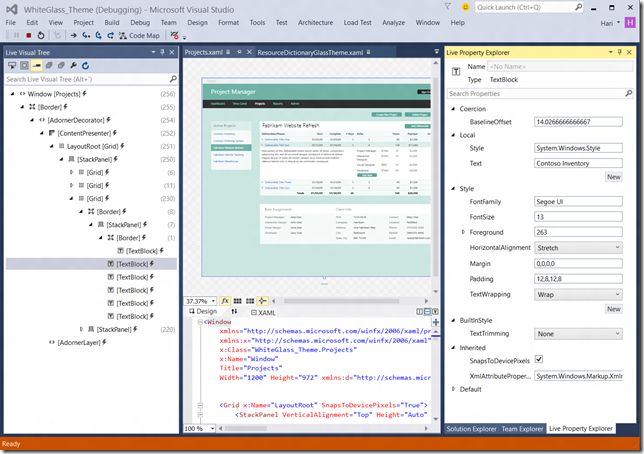Toggle the show snap grid icon
This screenshot has width=644, height=454.
point(237,301)
